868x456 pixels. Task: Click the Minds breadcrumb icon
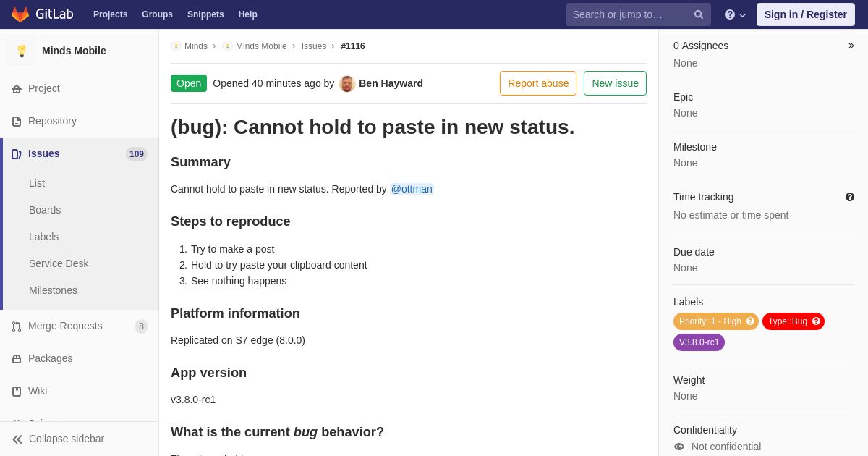point(176,46)
